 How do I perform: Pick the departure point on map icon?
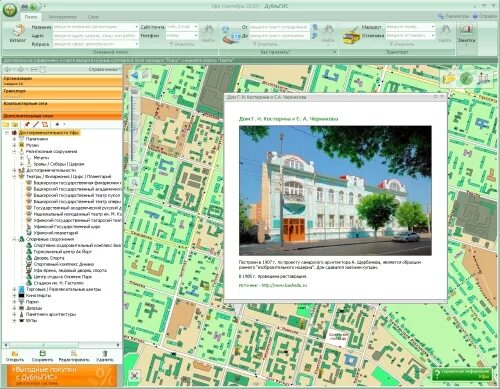coord(315,27)
